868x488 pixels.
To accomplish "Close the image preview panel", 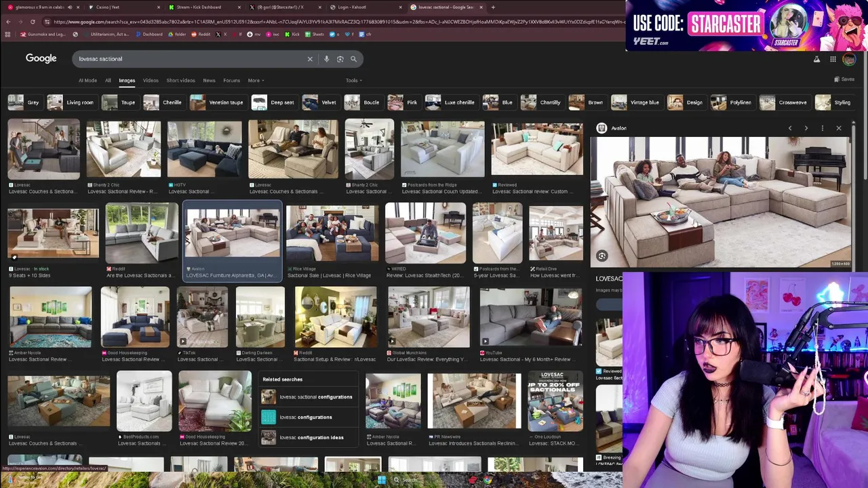I will (x=838, y=128).
